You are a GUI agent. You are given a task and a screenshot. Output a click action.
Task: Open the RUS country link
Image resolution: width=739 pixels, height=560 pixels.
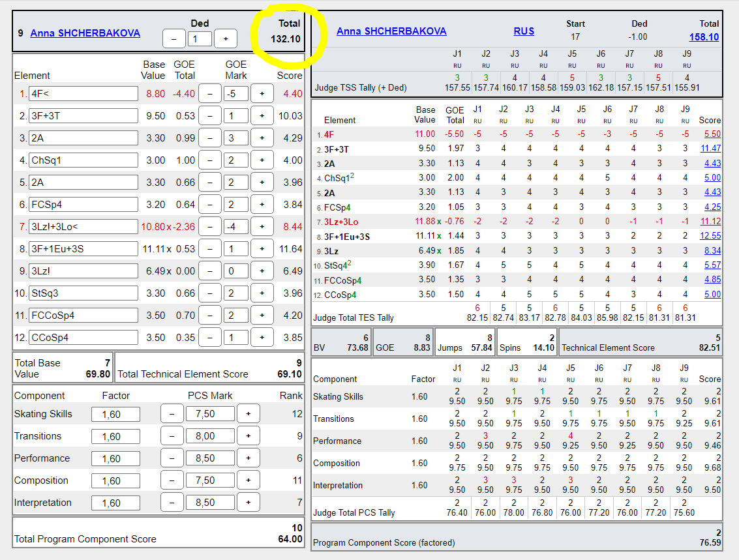[x=523, y=31]
